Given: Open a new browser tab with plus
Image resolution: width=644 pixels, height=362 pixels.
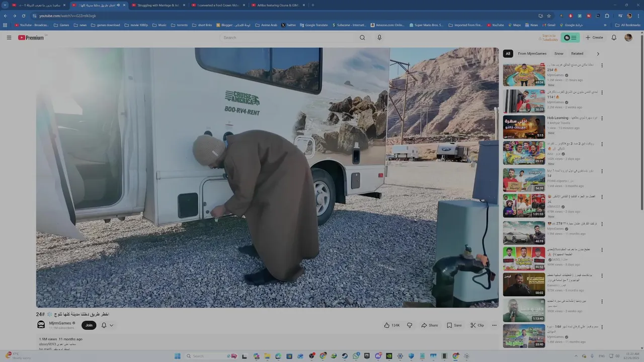Looking at the screenshot, I should coord(313,5).
